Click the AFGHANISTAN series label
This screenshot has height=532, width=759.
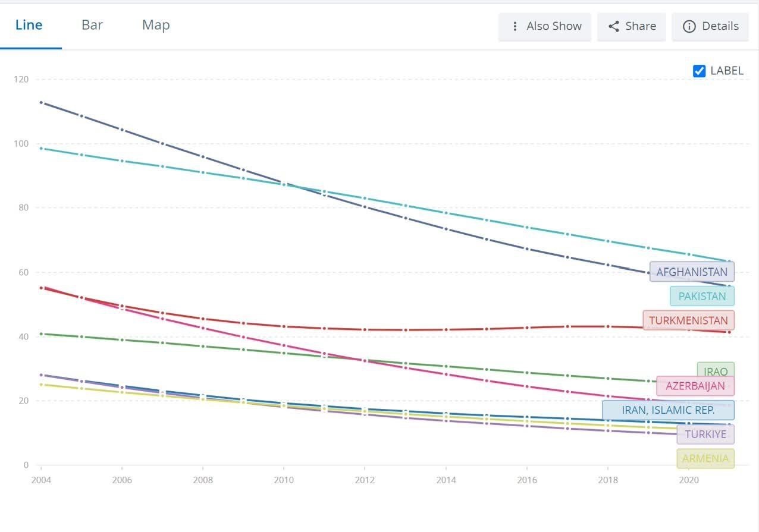tap(692, 272)
